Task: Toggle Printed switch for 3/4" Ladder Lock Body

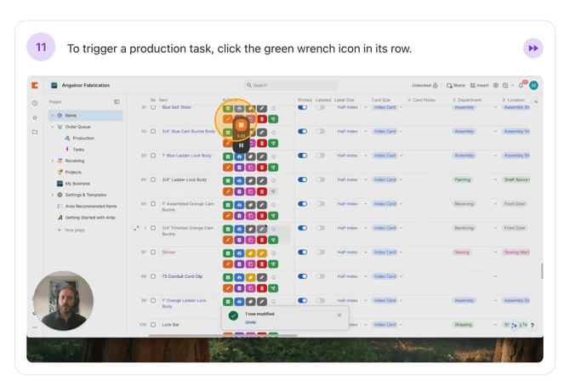Action: 302,179
